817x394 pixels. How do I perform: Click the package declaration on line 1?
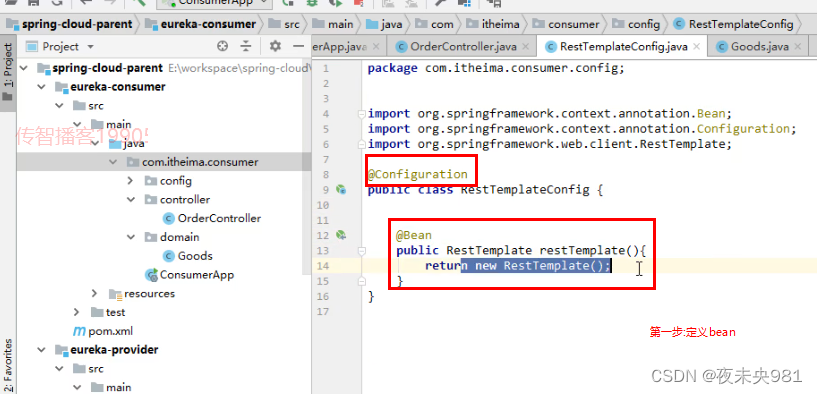[496, 68]
